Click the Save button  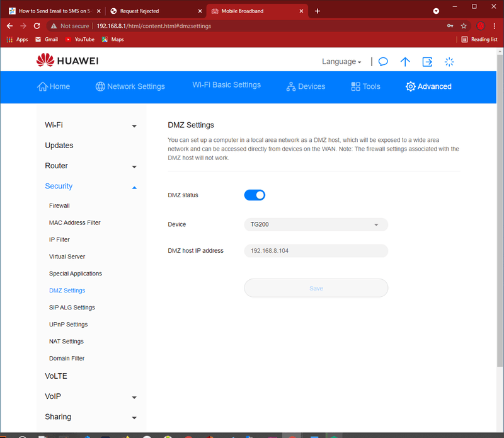click(316, 288)
